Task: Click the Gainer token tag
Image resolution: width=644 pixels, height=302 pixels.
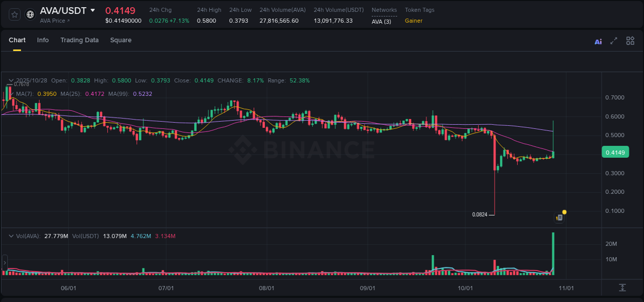Action: [413, 21]
